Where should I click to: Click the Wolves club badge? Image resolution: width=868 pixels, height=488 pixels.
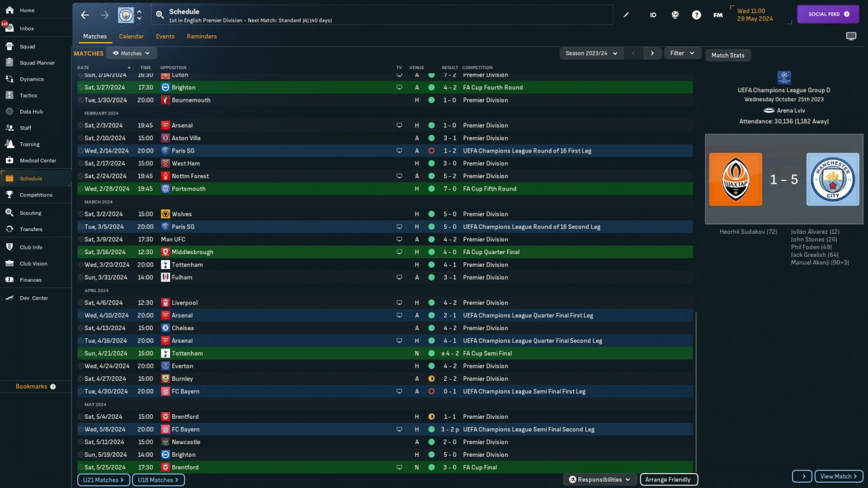(165, 214)
